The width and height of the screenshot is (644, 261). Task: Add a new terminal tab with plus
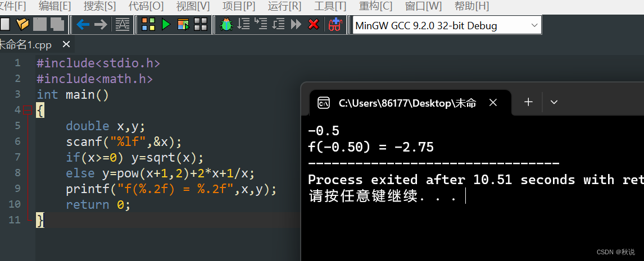529,102
